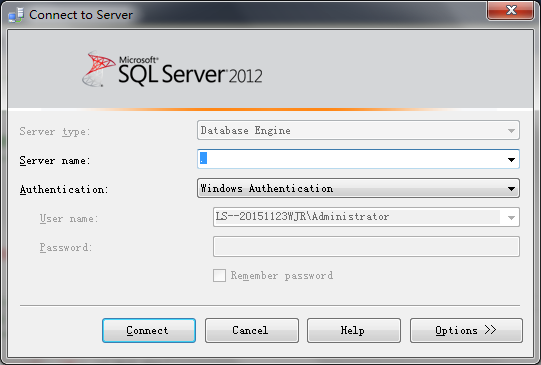
Task: Click the User name label
Action: click(x=69, y=218)
